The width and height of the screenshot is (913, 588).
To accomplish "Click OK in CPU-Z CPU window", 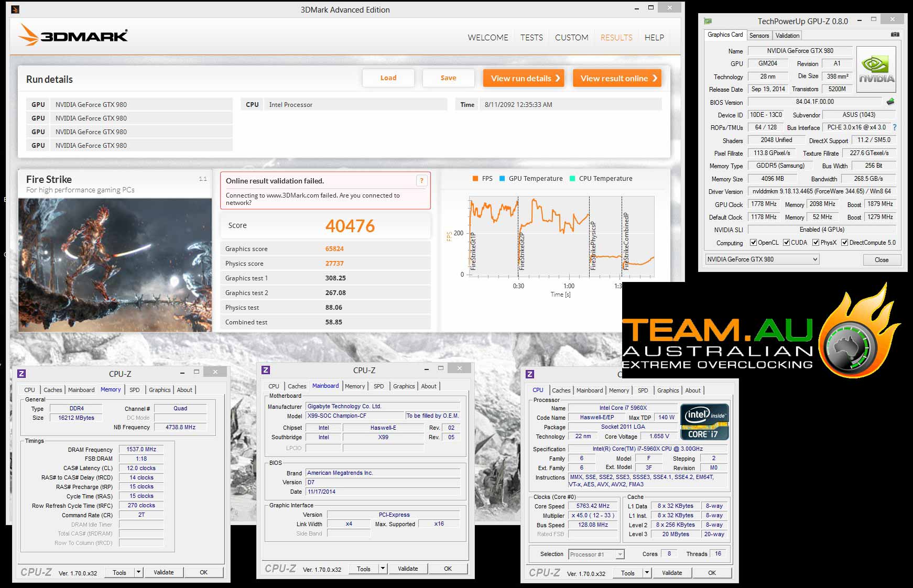I will [x=712, y=573].
